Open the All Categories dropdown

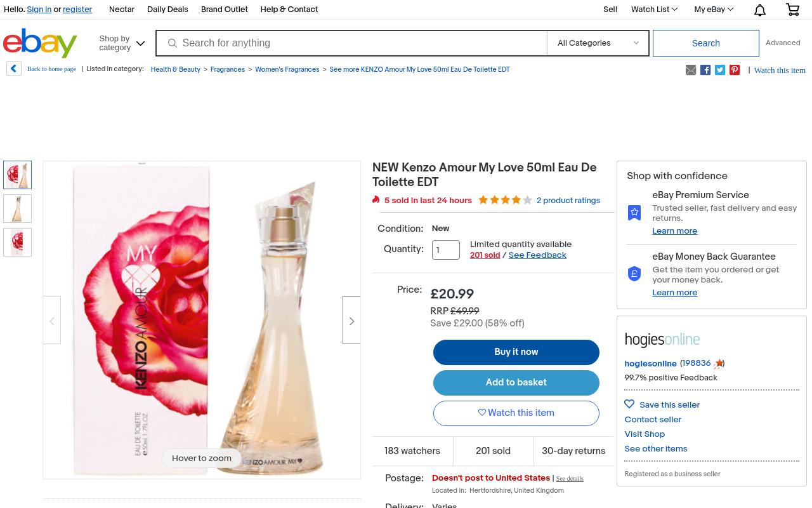[x=598, y=43]
